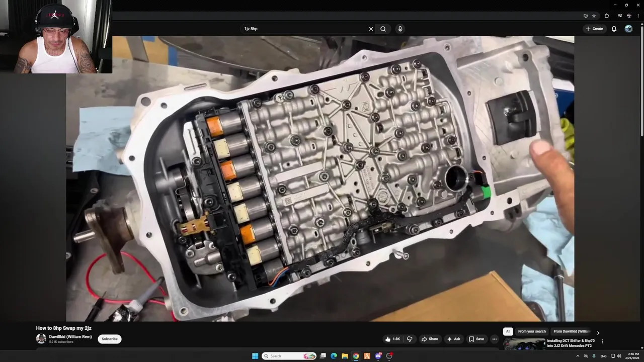This screenshot has width=644, height=362.
Task: Click the Windows taskbar Search box
Action: coord(289,356)
